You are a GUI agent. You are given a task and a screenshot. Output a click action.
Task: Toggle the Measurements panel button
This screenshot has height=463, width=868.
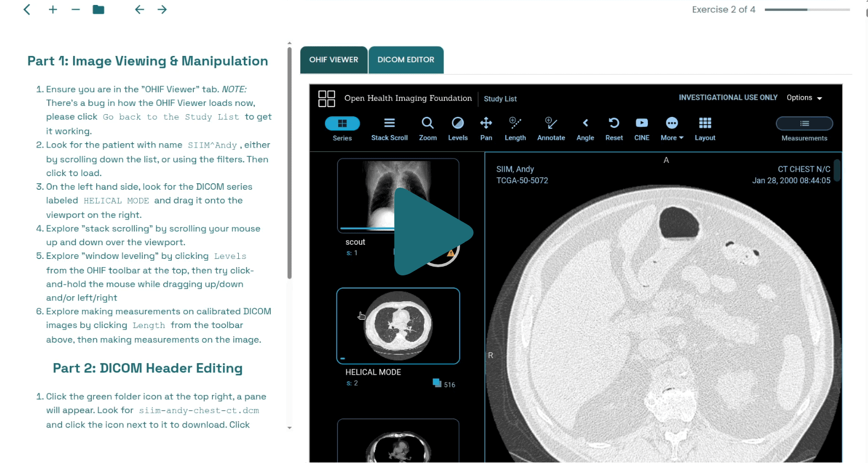pyautogui.click(x=804, y=129)
